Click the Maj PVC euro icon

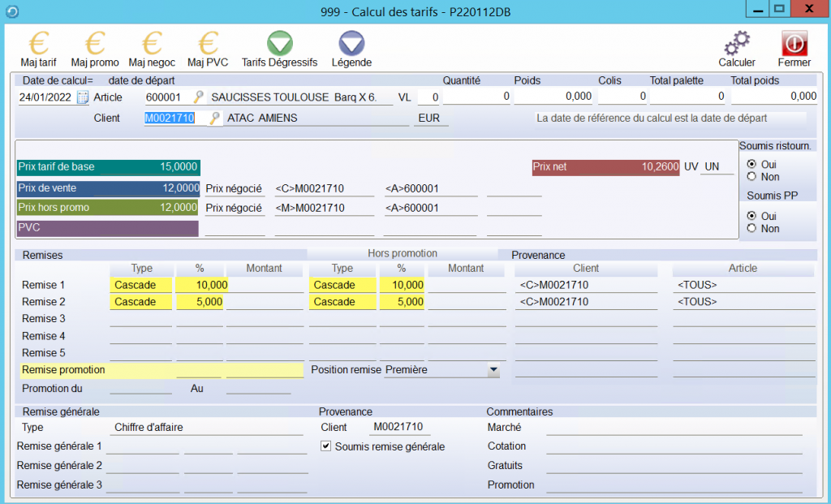point(209,44)
